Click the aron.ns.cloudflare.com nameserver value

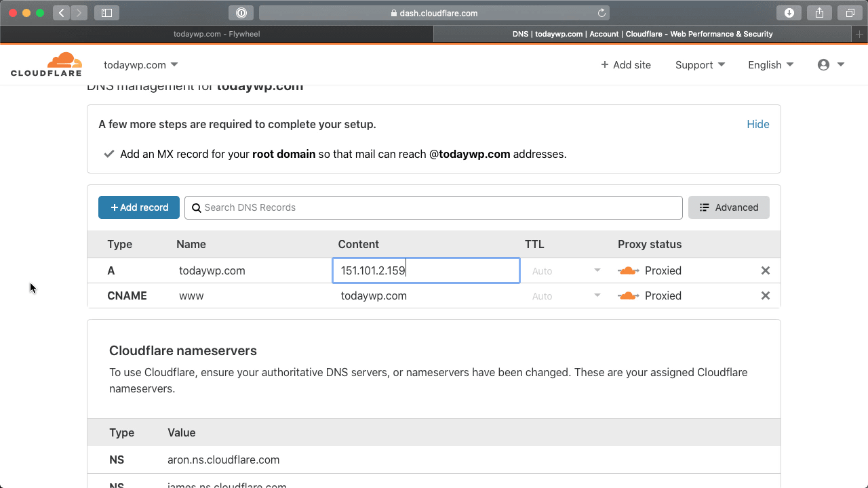click(224, 460)
